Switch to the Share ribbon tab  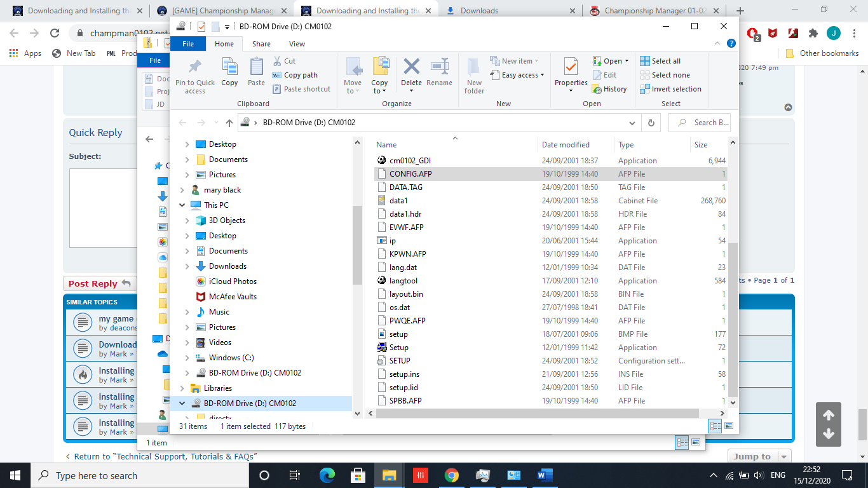(x=261, y=44)
